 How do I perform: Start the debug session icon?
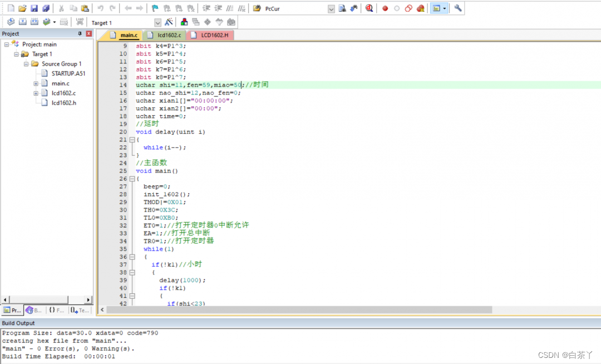[369, 8]
